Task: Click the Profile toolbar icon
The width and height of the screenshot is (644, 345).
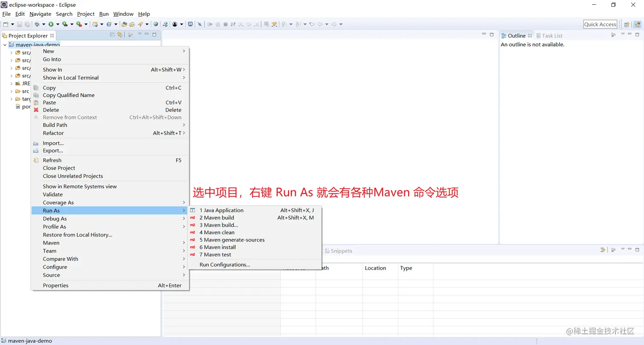Action: pos(175,24)
